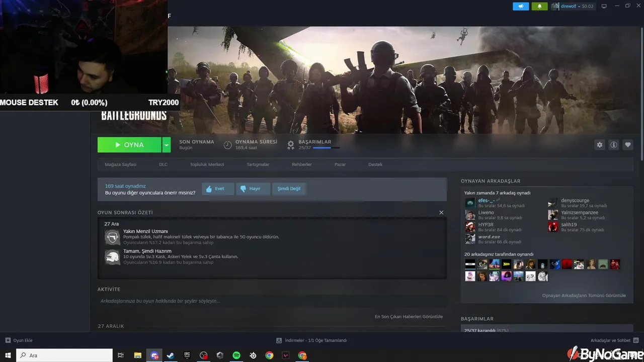Open friend salih19 profile
644x362 pixels.
[569, 225]
